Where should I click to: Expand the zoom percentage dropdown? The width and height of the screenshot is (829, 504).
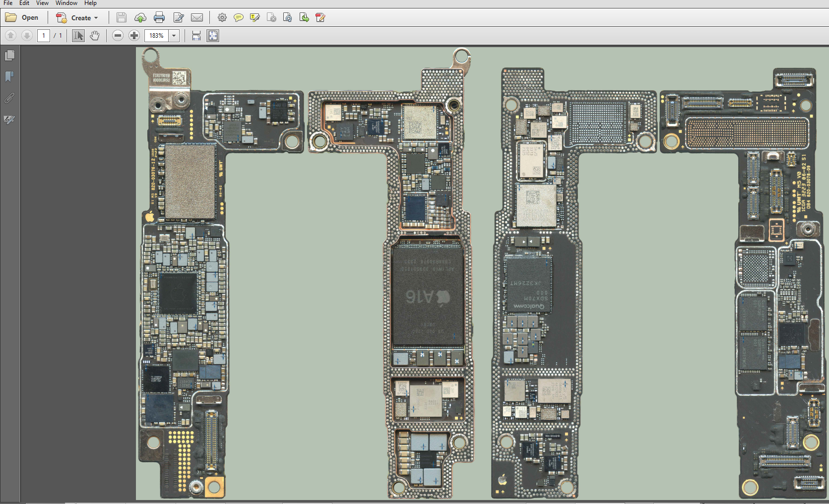(174, 36)
